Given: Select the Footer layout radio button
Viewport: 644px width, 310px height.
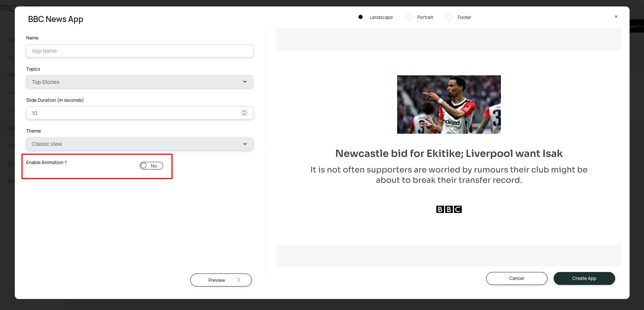Looking at the screenshot, I should tap(448, 17).
